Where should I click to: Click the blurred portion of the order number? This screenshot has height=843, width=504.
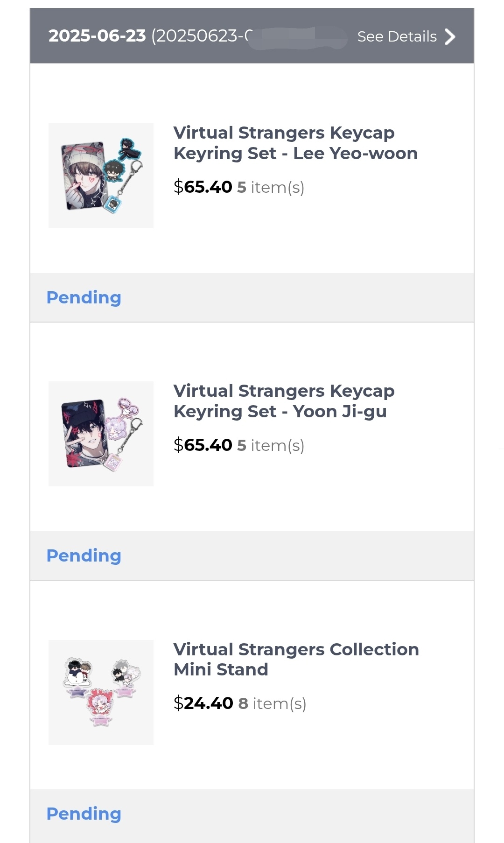pos(298,37)
